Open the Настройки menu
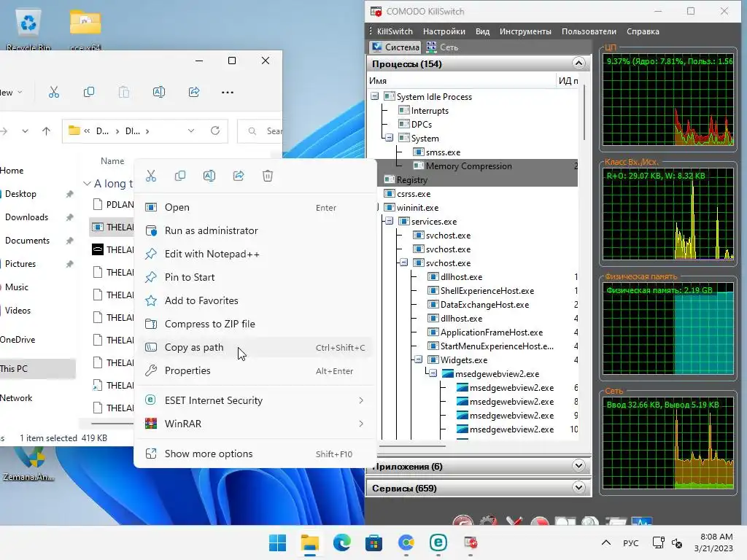The image size is (747, 560). pyautogui.click(x=444, y=31)
